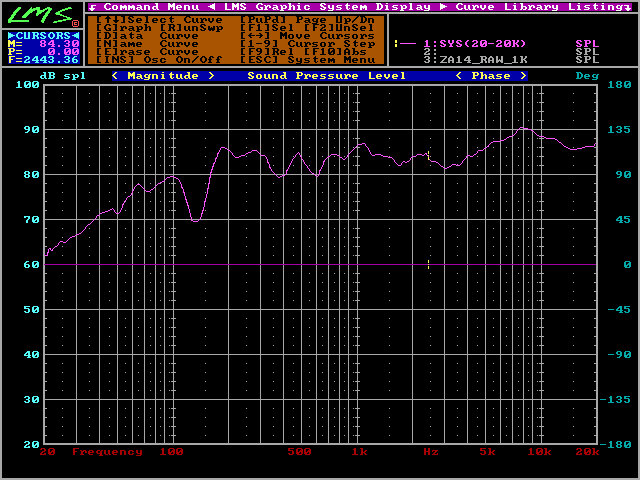Click the 10k frequency axis label

[x=540, y=452]
